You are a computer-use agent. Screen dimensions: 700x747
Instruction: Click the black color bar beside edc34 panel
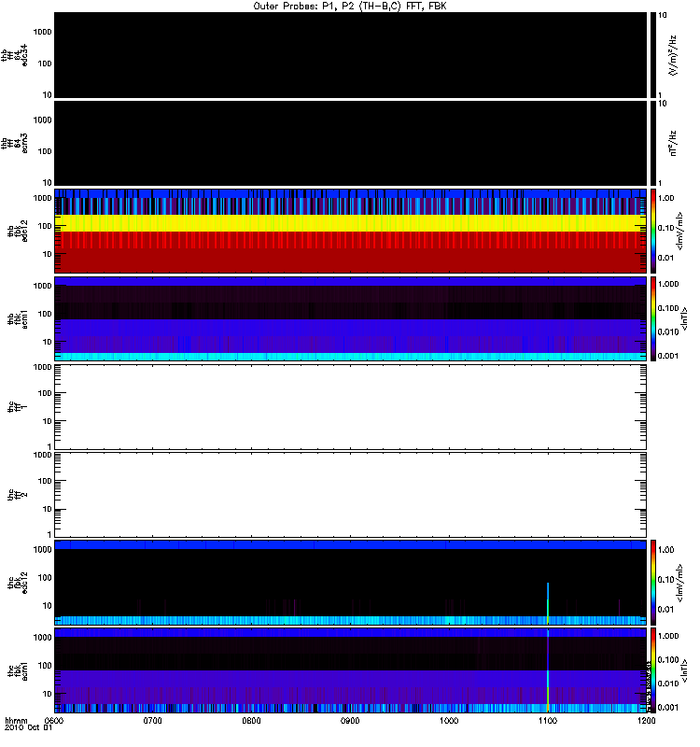pos(653,55)
